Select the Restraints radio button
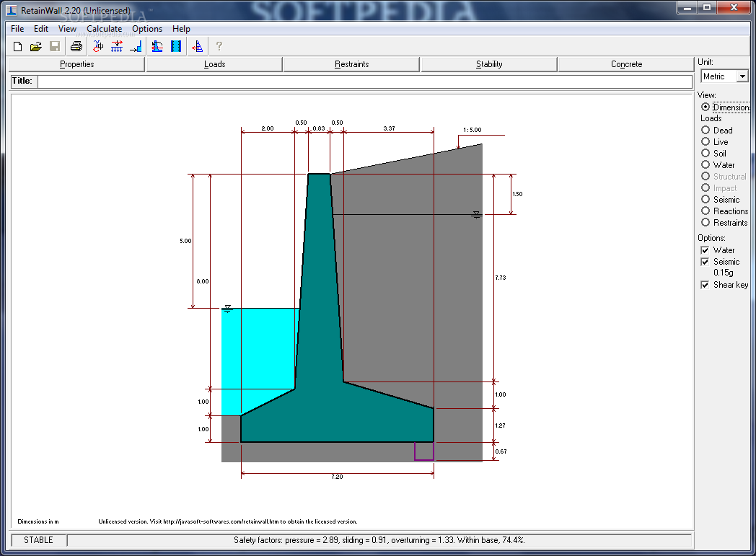 pos(706,223)
